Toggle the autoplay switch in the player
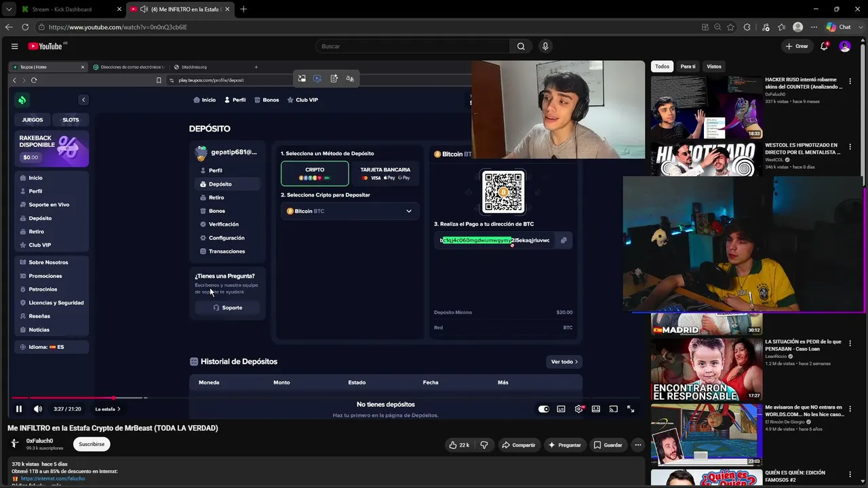This screenshot has width=868, height=488. click(x=543, y=409)
